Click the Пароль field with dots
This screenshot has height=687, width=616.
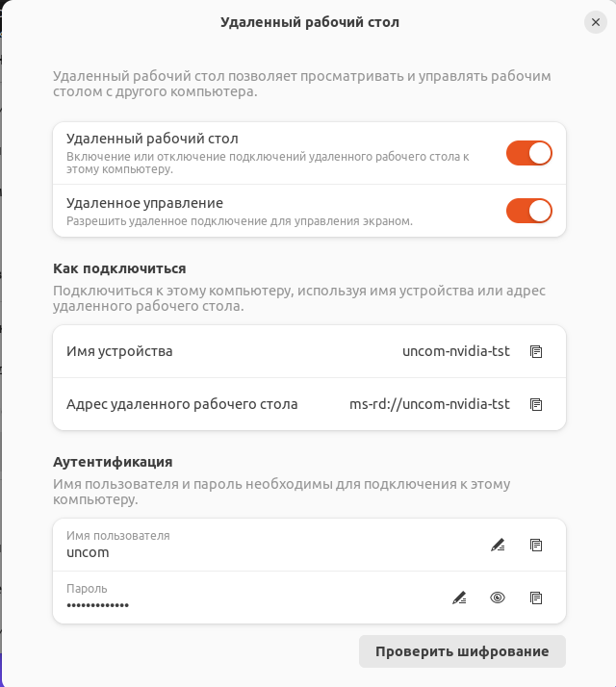click(x=247, y=598)
